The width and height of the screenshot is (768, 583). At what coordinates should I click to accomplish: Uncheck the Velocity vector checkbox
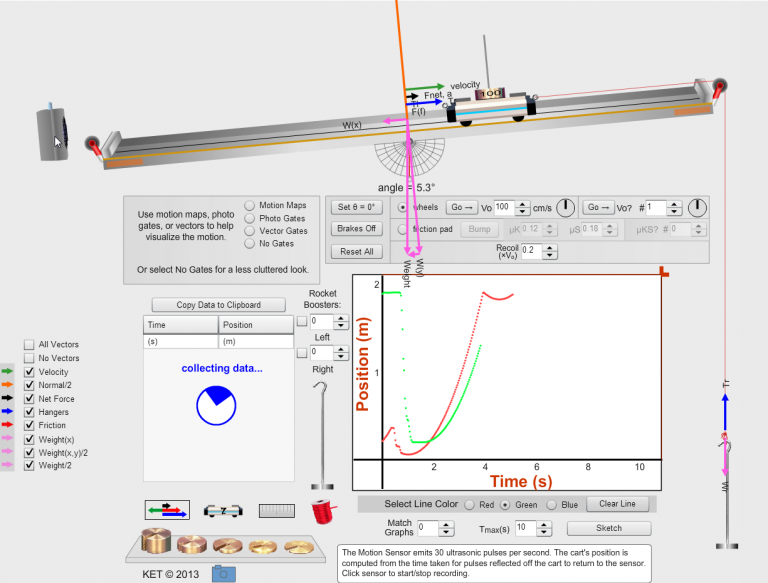[x=28, y=372]
